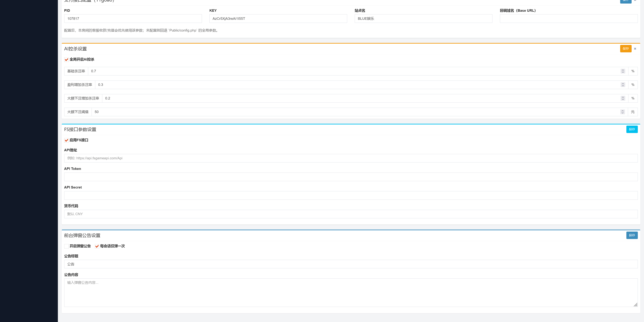Click the PID input field showing 107817
This screenshot has width=644, height=322.
click(133, 18)
